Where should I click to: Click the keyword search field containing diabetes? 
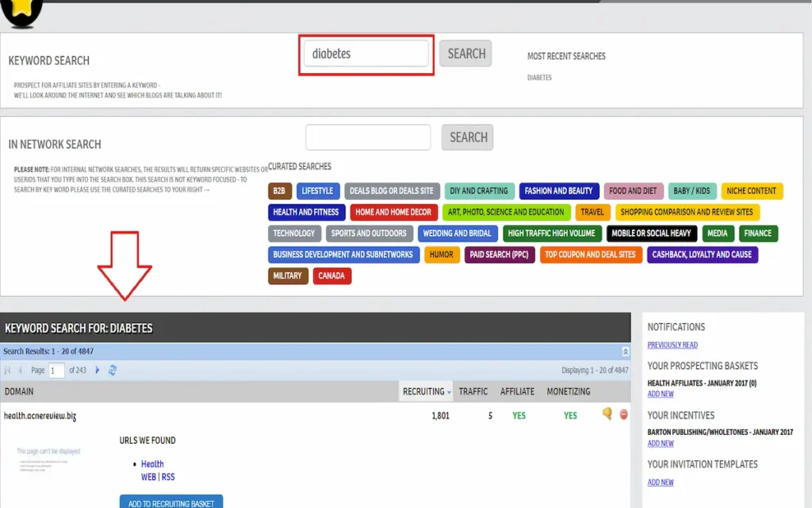click(366, 53)
